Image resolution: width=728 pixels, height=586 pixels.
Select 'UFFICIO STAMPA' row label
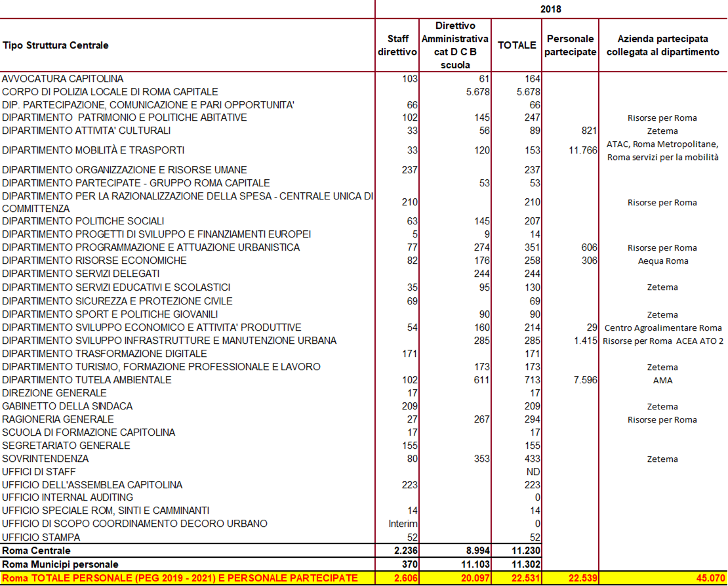[41, 537]
